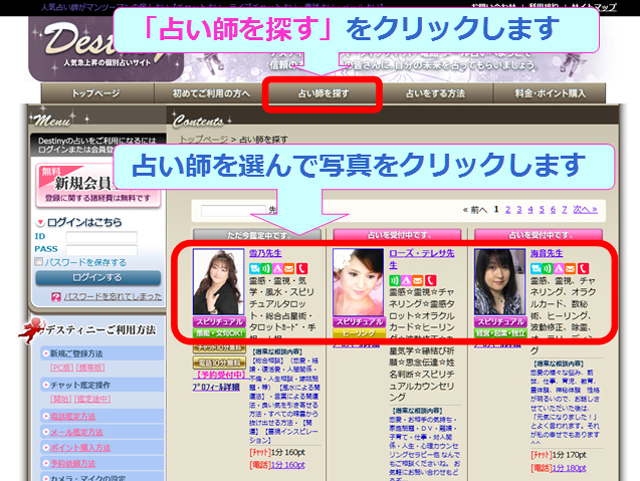Open the 占いをする方法 navigation tab
This screenshot has height=481, width=640.
[x=435, y=94]
